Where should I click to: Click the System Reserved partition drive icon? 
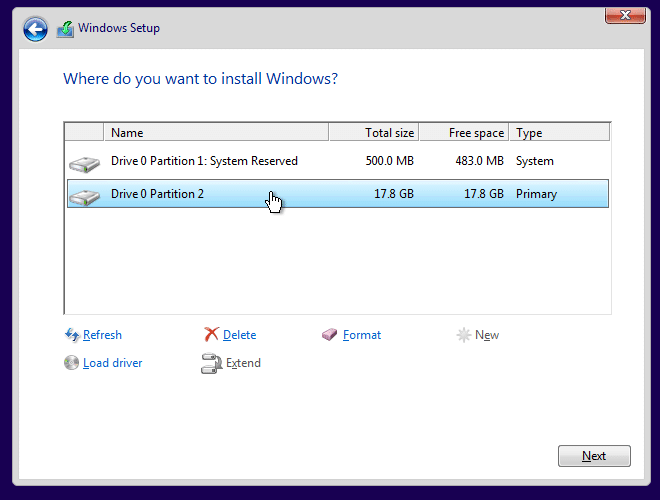pos(85,164)
